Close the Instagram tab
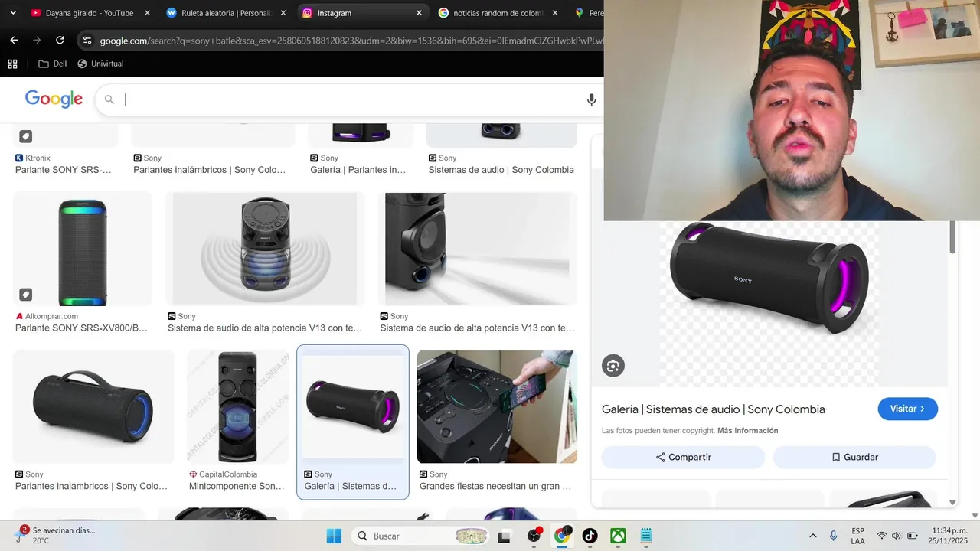The width and height of the screenshot is (980, 551). [x=419, y=13]
